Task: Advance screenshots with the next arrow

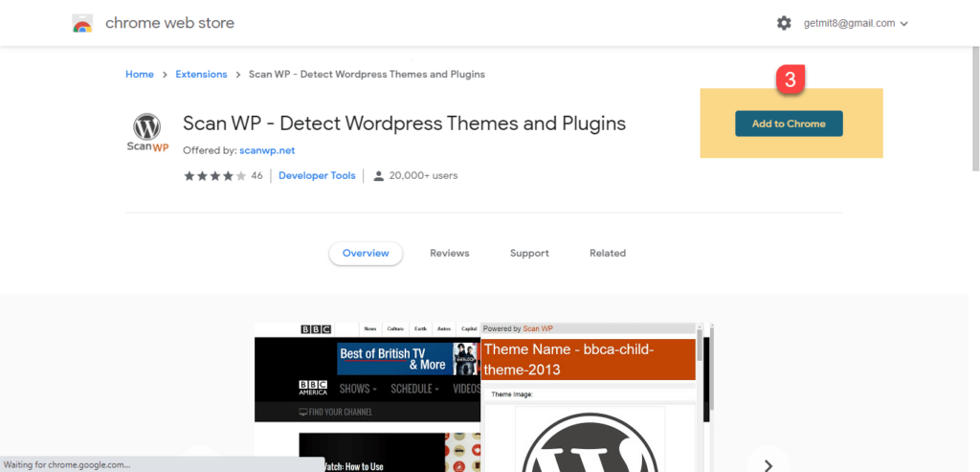Action: pyautogui.click(x=768, y=464)
